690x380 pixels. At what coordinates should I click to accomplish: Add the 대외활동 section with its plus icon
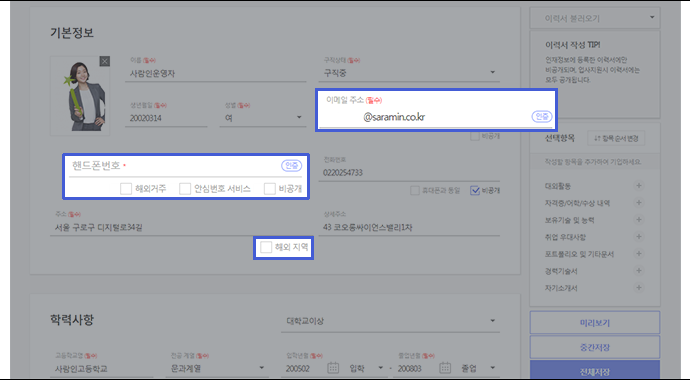639,186
